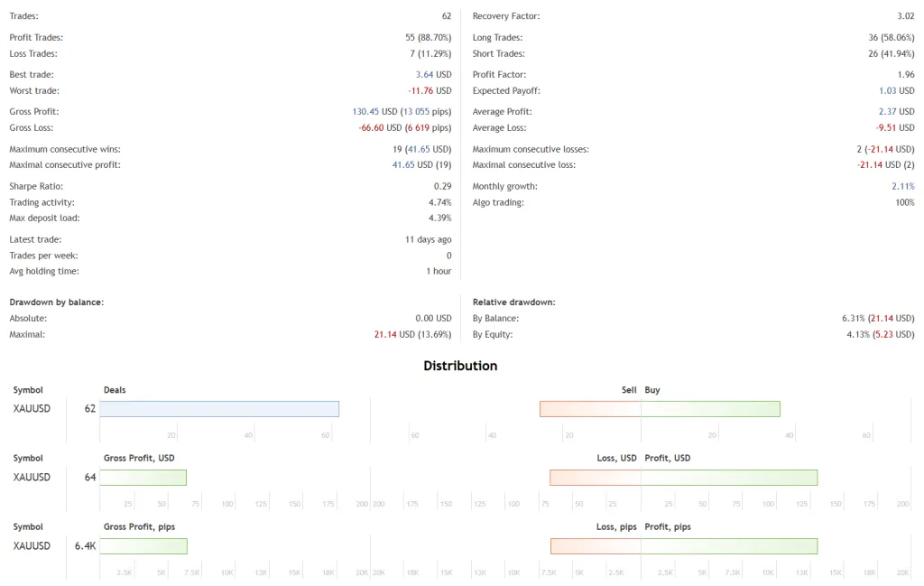924x586 pixels.
Task: Click the Distribution heading
Action: [460, 366]
